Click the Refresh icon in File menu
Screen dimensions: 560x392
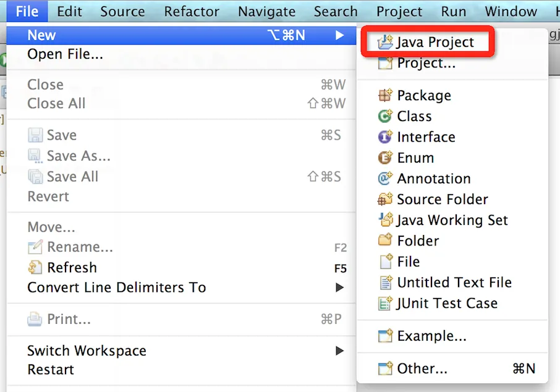click(x=35, y=268)
